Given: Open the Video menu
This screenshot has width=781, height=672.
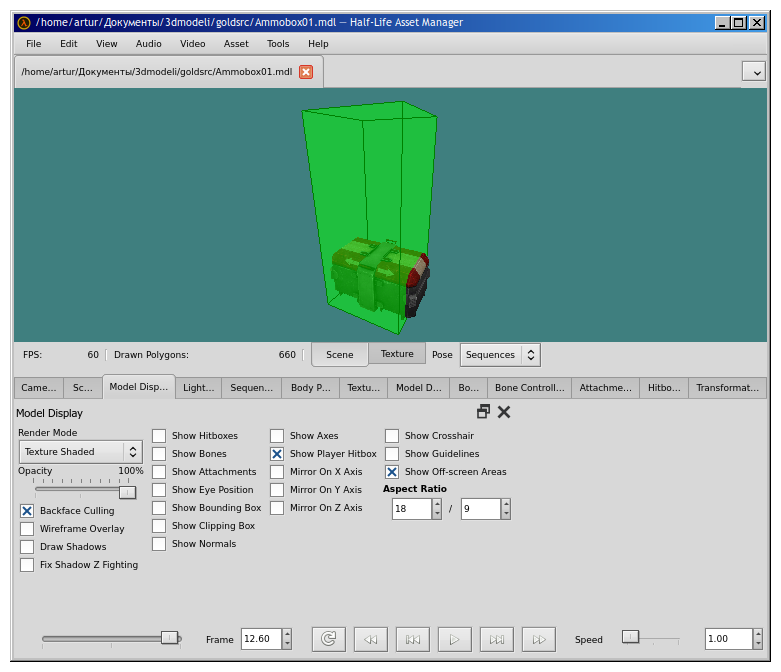Looking at the screenshot, I should tap(193, 44).
